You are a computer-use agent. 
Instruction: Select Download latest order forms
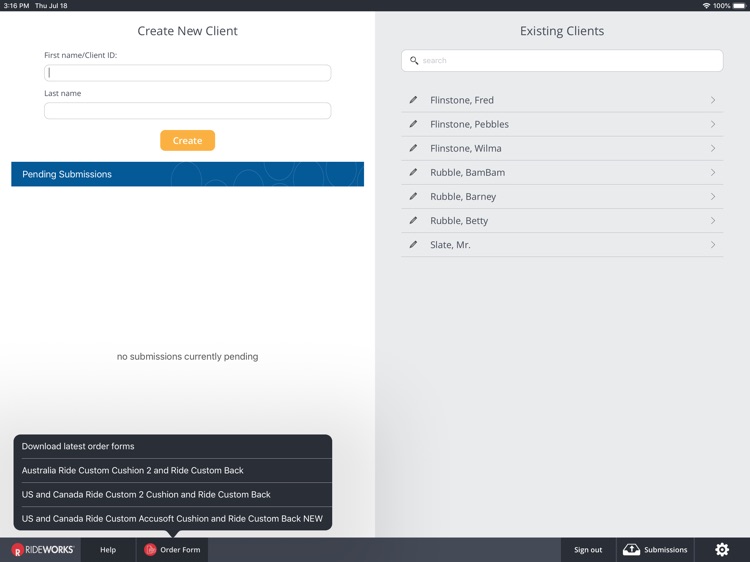(x=173, y=446)
